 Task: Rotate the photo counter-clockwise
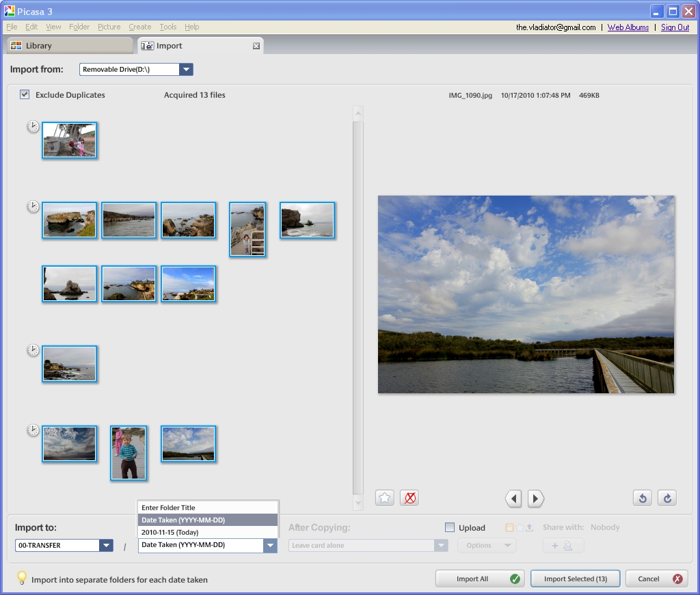[642, 498]
